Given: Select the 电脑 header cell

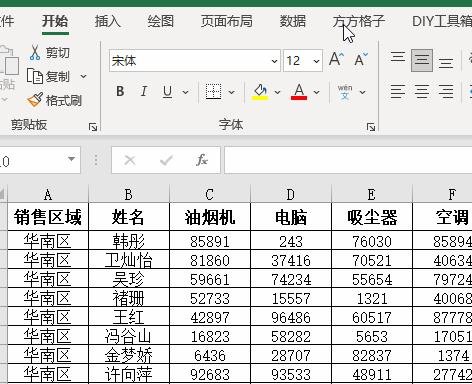Looking at the screenshot, I should coord(291,217).
